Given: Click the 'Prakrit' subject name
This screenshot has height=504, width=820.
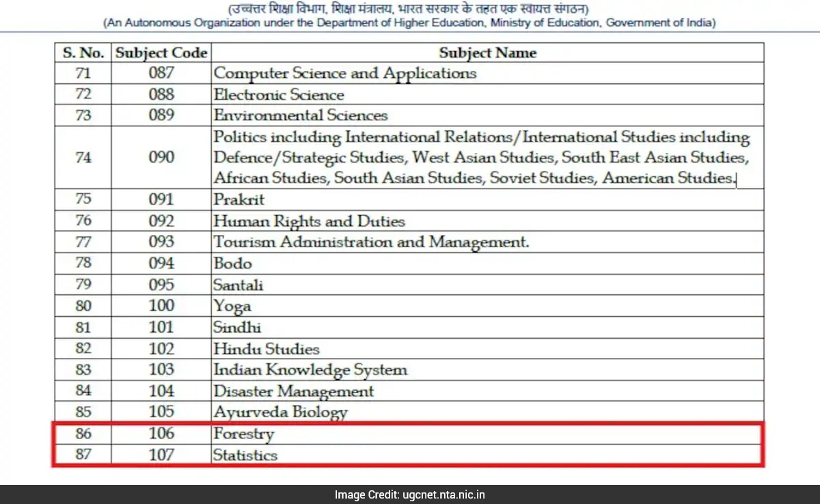Looking at the screenshot, I should tap(238, 200).
